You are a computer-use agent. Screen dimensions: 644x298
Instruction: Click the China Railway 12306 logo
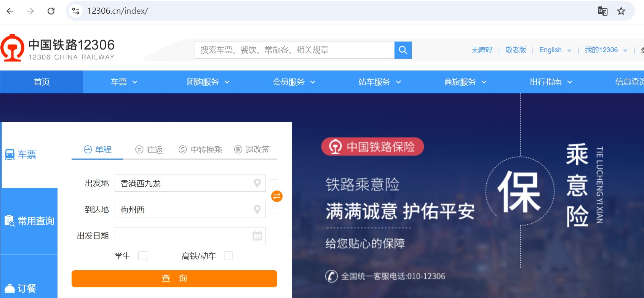coord(58,48)
